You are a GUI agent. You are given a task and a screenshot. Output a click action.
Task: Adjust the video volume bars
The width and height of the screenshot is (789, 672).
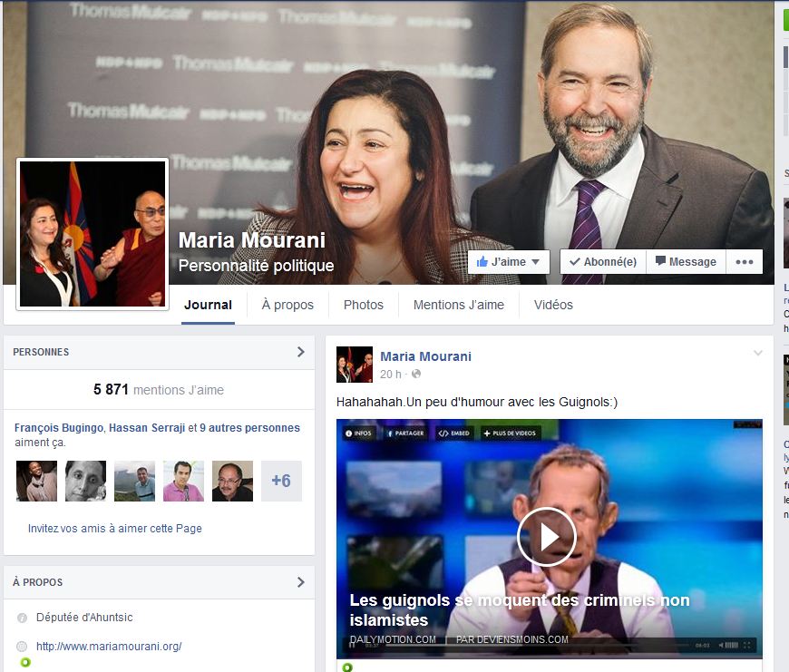coord(732,645)
